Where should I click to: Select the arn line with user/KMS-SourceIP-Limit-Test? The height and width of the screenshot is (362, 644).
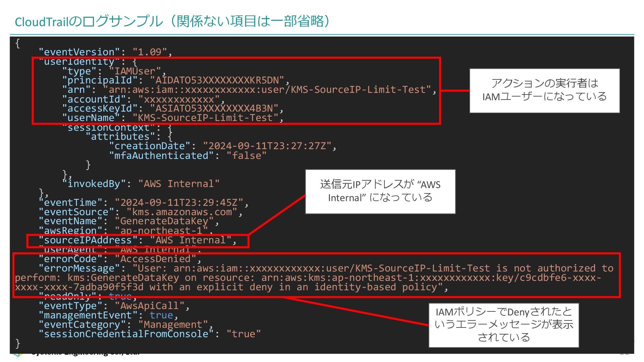click(x=249, y=90)
